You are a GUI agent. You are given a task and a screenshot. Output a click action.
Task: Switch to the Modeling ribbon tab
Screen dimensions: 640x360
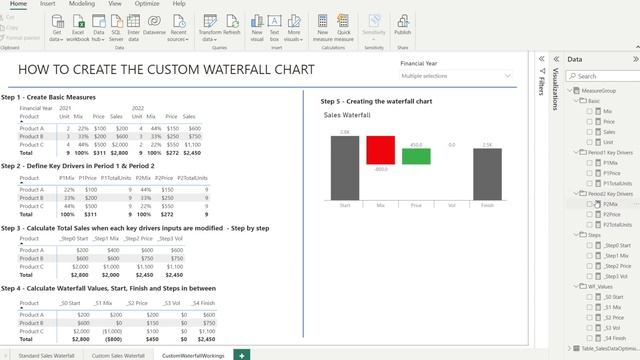[82, 4]
